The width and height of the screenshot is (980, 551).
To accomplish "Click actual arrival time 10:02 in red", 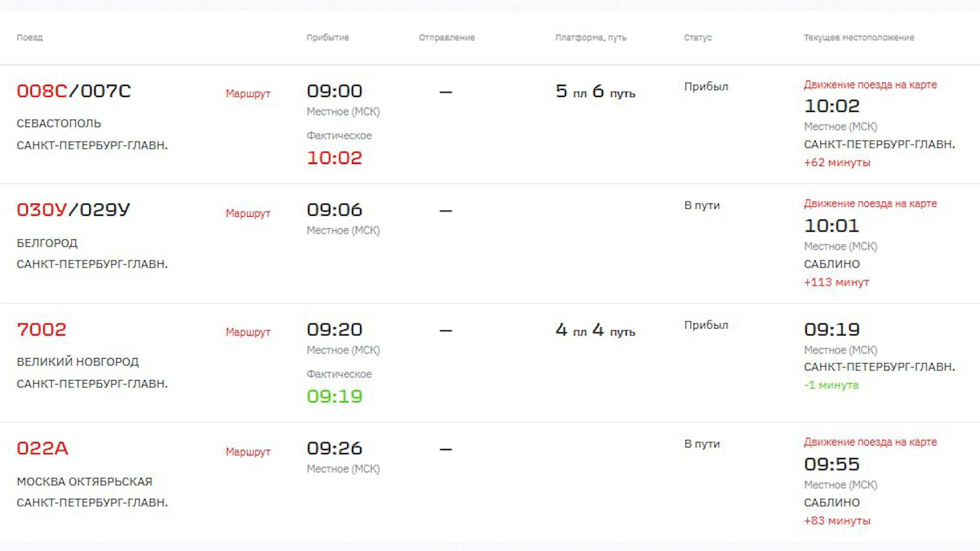I will point(334,158).
